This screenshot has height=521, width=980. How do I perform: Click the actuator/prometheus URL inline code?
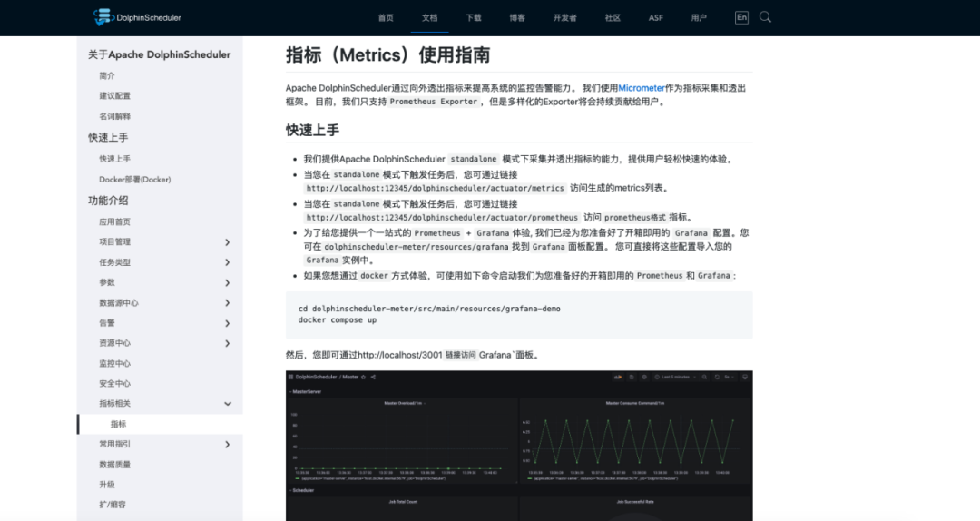click(442, 218)
